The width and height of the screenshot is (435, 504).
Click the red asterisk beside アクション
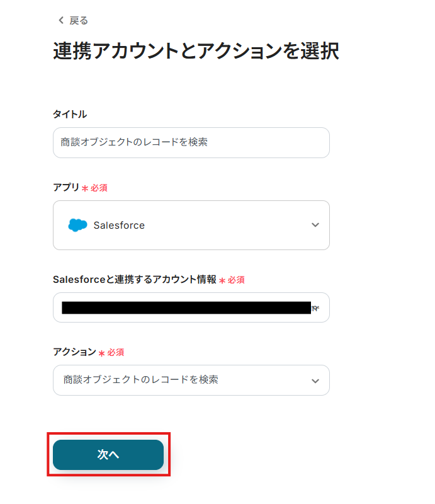(102, 353)
